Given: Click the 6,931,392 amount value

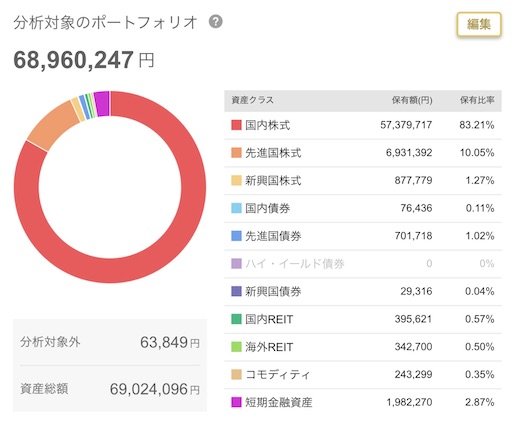Looking at the screenshot, I should point(409,153).
